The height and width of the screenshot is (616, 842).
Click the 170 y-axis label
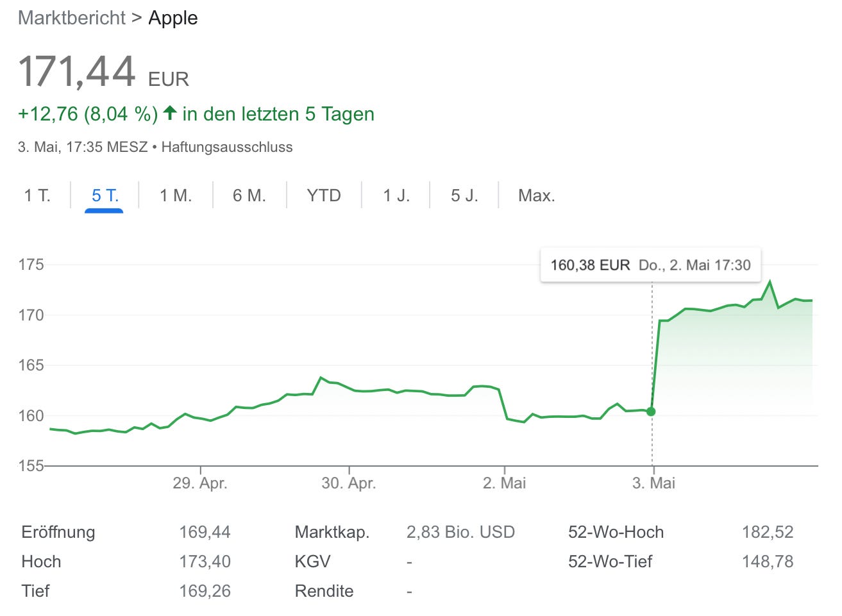tap(31, 315)
